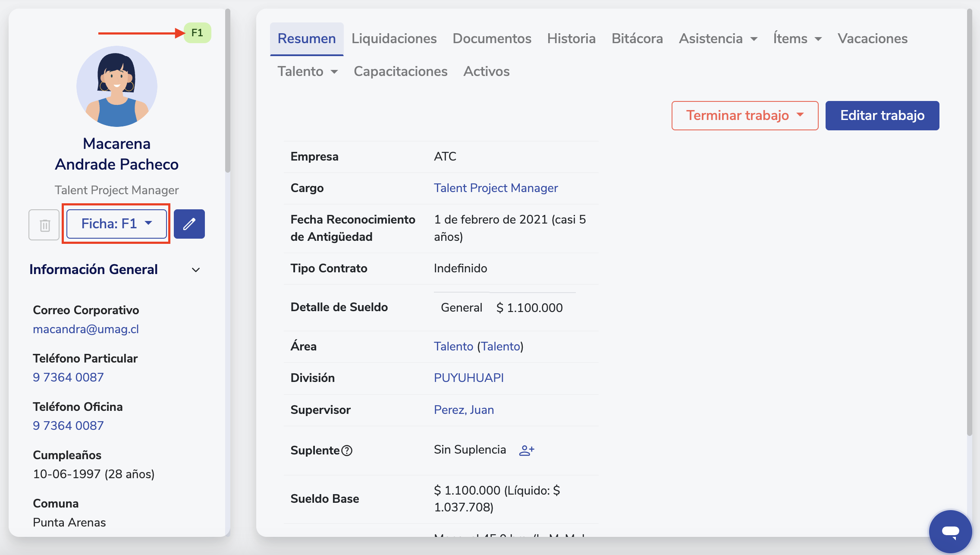Expand the Asistencia tab menu

718,39
